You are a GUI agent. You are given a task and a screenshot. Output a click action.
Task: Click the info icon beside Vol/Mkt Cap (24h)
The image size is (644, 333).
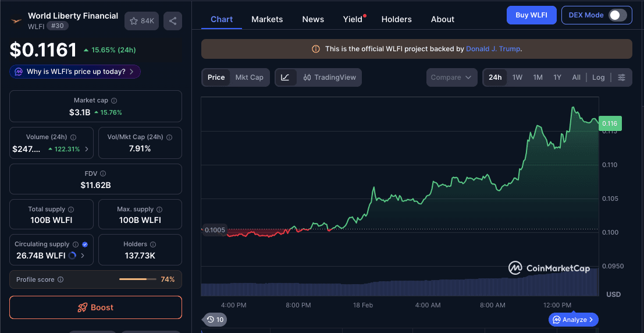tap(169, 137)
